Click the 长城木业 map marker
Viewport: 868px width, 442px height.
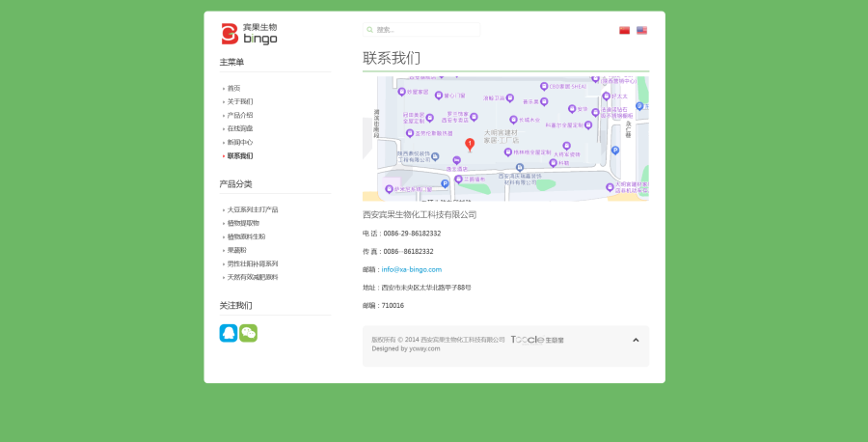pos(513,120)
